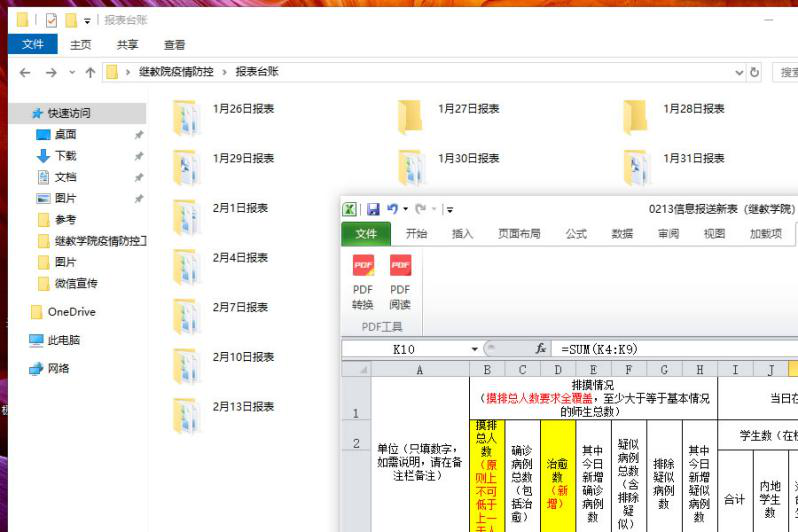Go up one folder level in Explorer
Screen dimensions: 798x532
coord(90,72)
